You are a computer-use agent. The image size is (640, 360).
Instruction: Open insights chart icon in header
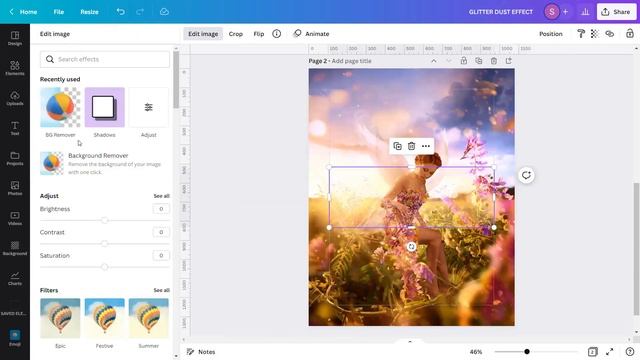pyautogui.click(x=585, y=12)
